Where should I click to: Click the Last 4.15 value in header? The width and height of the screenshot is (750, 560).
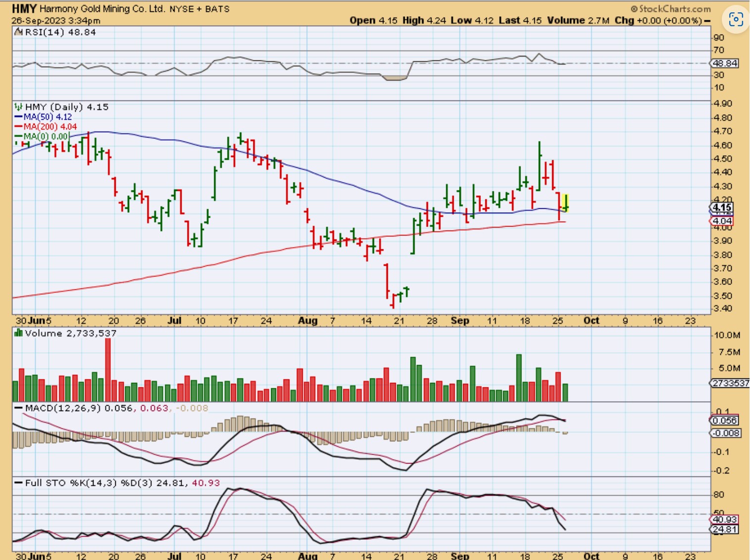tap(520, 20)
